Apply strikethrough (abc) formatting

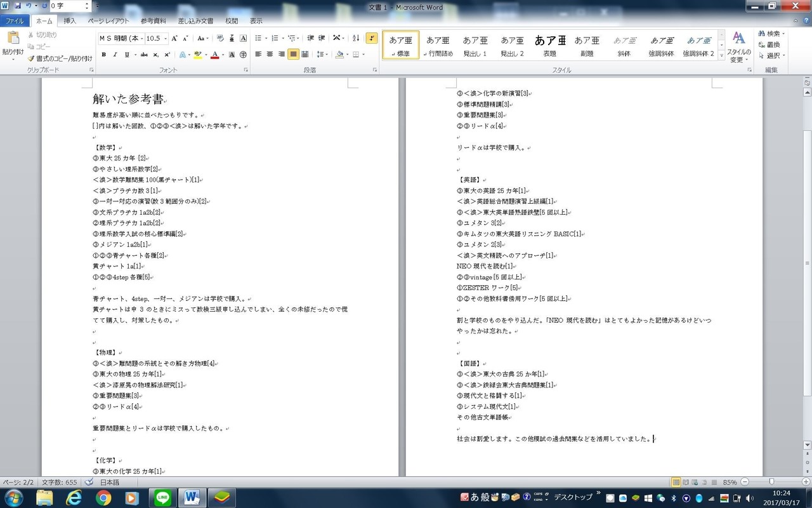tap(144, 55)
